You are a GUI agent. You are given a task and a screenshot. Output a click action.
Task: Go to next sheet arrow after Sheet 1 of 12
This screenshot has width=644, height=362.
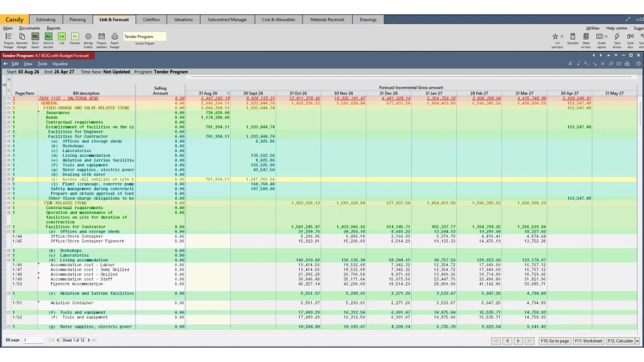click(89, 341)
